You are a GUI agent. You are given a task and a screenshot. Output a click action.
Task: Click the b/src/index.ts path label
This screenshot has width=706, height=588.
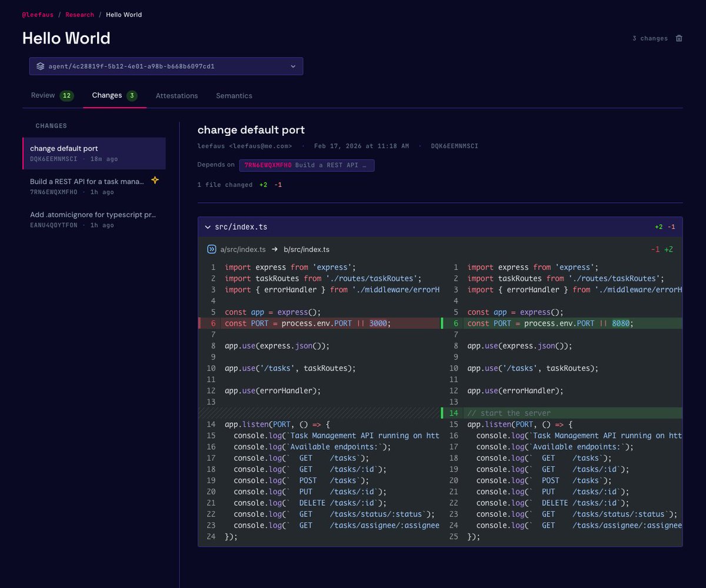pos(307,249)
